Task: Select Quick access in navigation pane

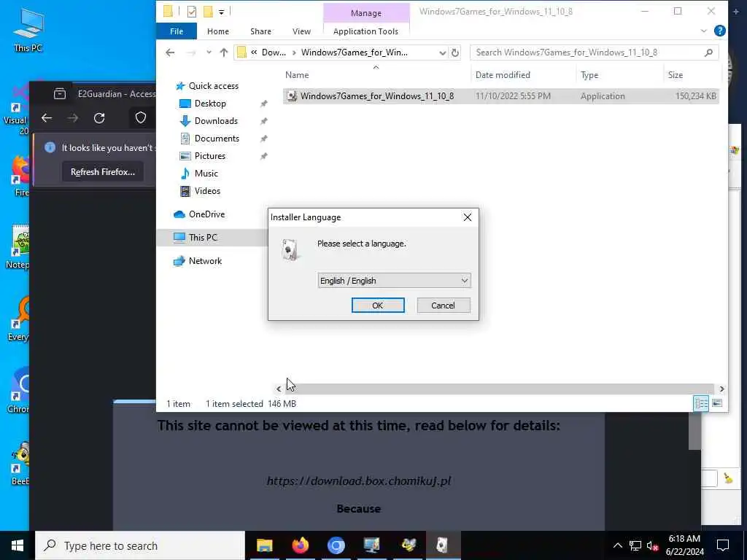Action: (214, 86)
